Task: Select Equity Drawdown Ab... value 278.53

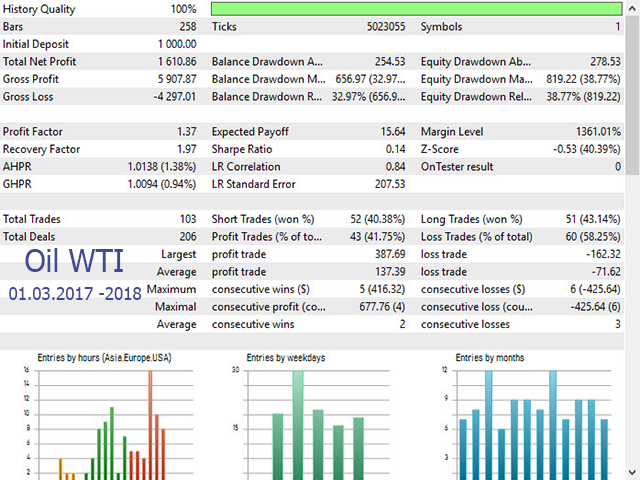Action: pyautogui.click(x=605, y=62)
